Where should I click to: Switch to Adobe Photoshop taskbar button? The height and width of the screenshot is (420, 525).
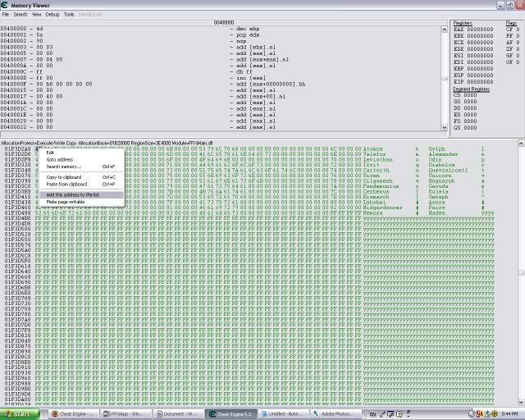click(336, 414)
